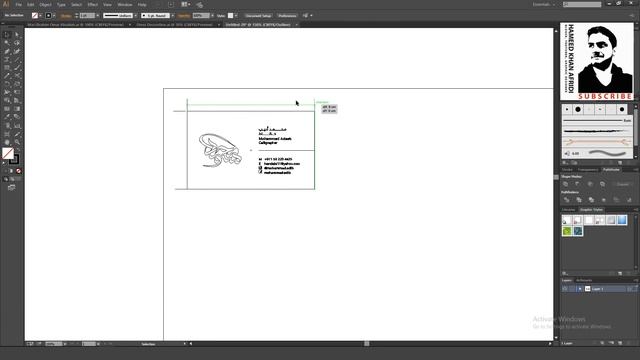Open the File menu
Viewport: 640px width, 360px height.
pos(18,4)
